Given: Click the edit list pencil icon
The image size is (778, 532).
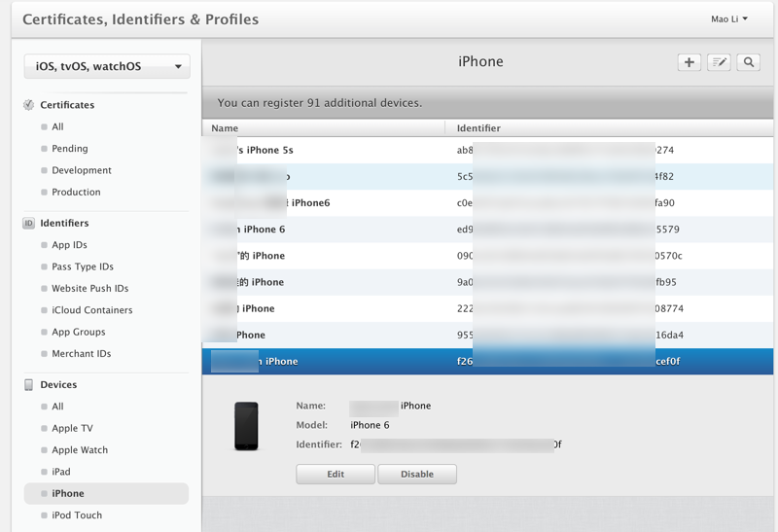Looking at the screenshot, I should click(x=719, y=62).
